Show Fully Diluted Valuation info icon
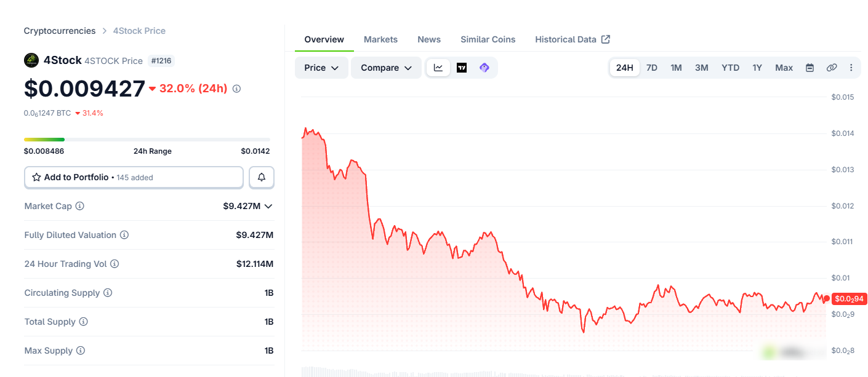Screen dimensions: 868x377 tap(124, 235)
